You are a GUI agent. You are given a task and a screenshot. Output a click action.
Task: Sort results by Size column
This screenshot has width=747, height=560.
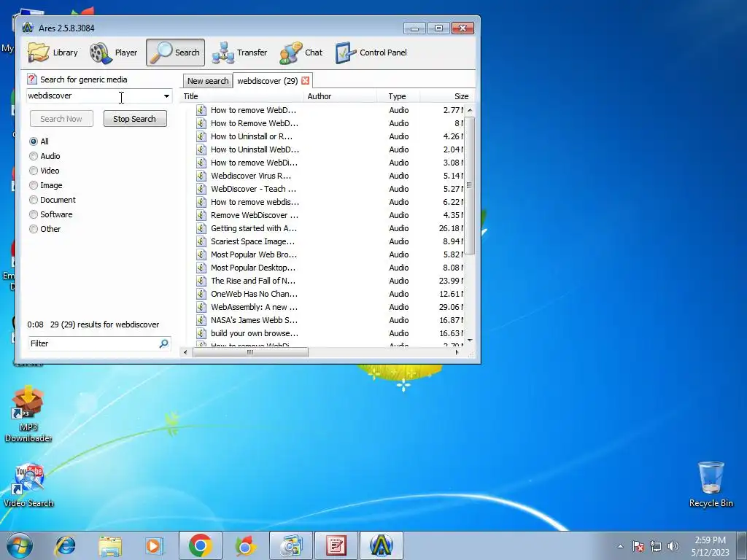pyautogui.click(x=447, y=96)
